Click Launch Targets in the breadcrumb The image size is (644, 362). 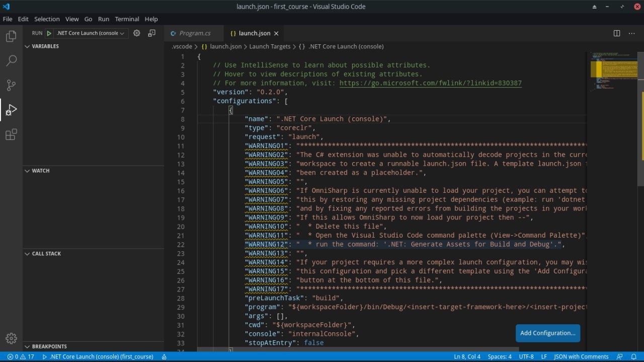point(270,46)
